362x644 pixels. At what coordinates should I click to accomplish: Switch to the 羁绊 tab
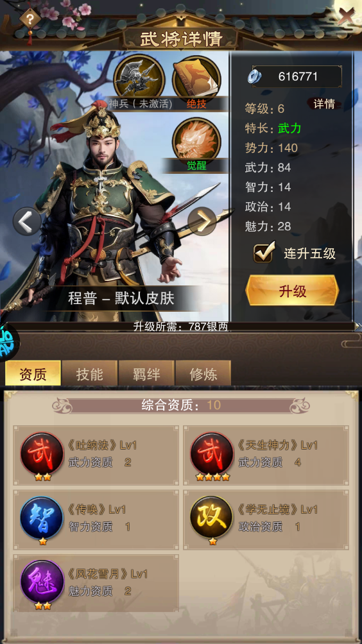[146, 373]
